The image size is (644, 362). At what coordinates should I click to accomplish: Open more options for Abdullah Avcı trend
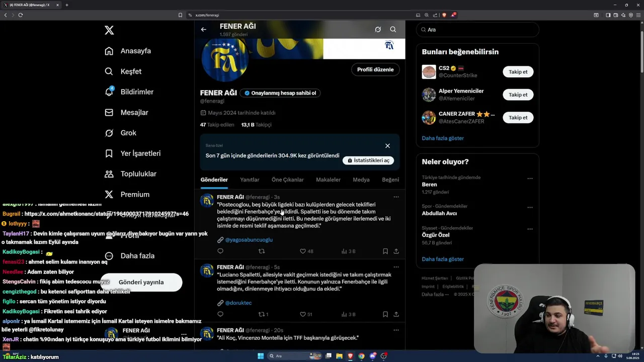(529, 207)
